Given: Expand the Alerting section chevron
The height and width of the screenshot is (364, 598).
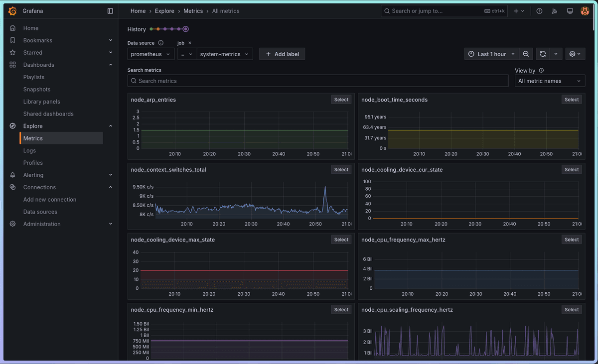Looking at the screenshot, I should pos(111,175).
